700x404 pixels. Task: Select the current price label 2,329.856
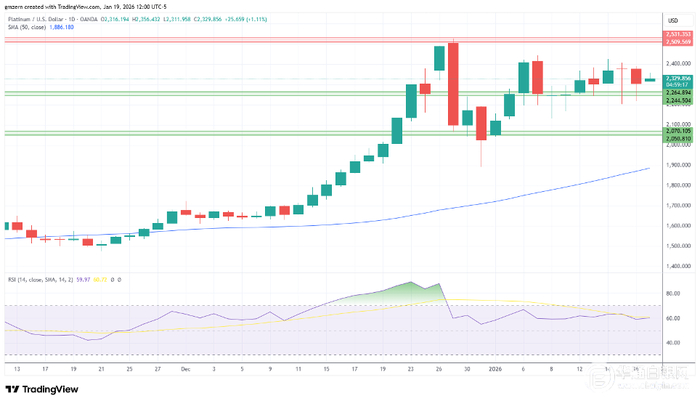[x=678, y=79]
